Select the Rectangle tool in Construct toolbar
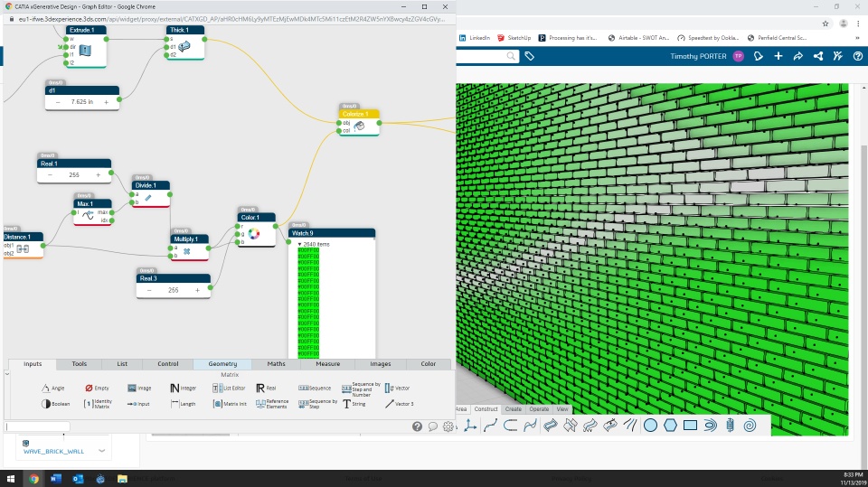This screenshot has width=868, height=487. (690, 425)
